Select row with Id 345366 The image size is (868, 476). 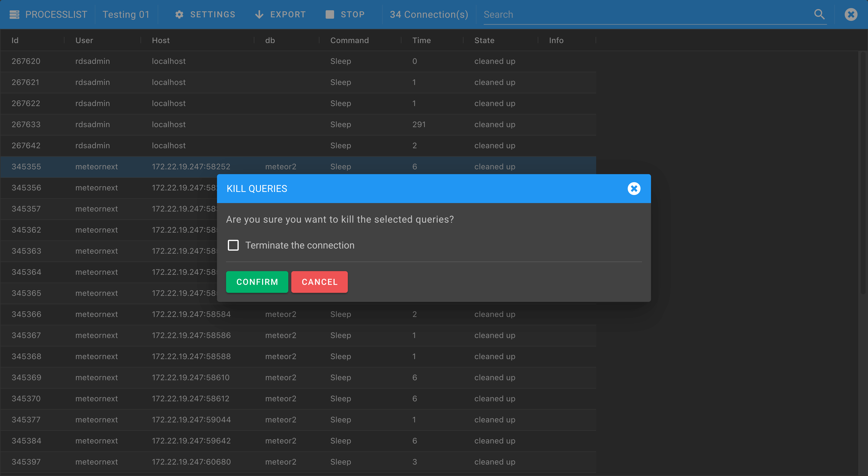(x=298, y=314)
